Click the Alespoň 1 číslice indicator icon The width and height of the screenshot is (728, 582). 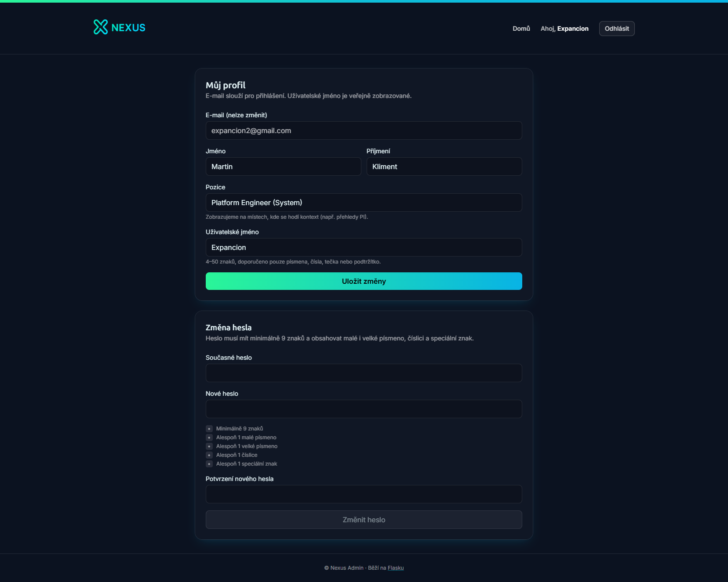[x=209, y=455]
